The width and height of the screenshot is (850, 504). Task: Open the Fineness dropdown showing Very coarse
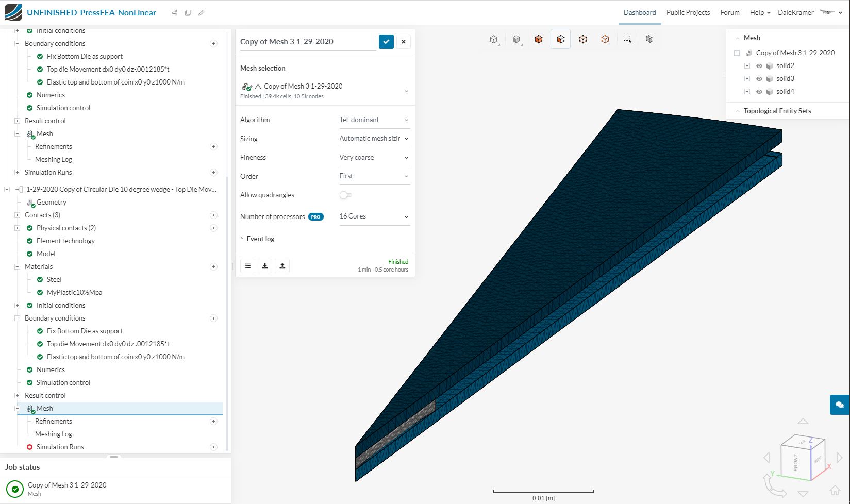[x=374, y=158]
